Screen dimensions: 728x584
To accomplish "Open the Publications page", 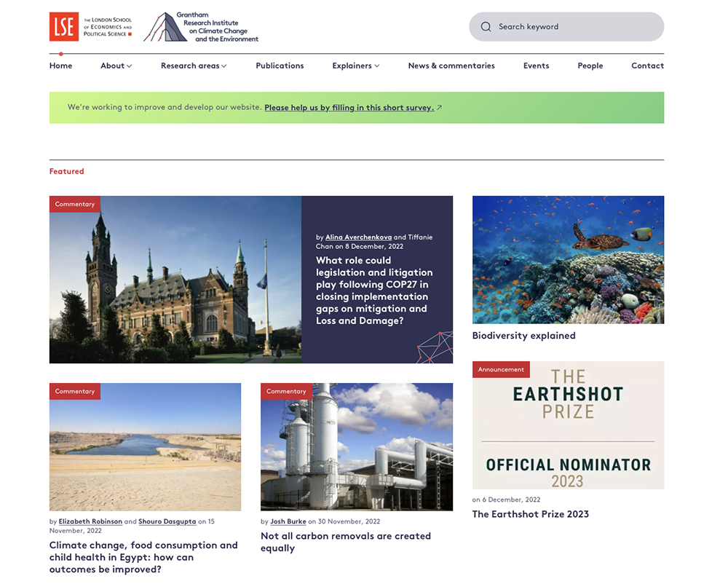I will (280, 66).
